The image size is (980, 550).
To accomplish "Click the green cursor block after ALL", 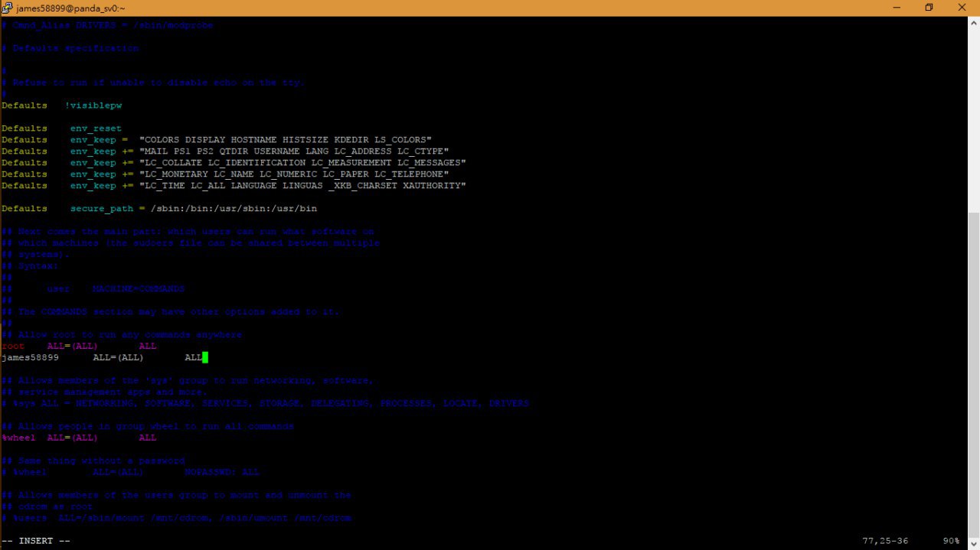I will tap(205, 357).
